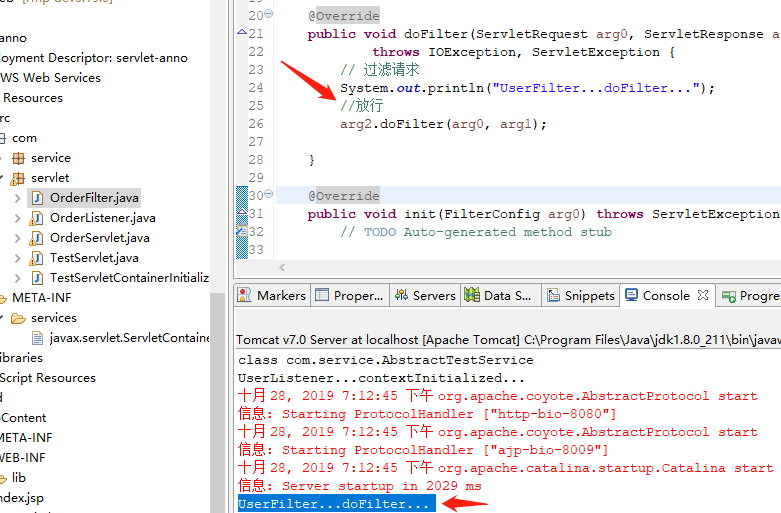
Task: Select the service package
Action: (51, 158)
